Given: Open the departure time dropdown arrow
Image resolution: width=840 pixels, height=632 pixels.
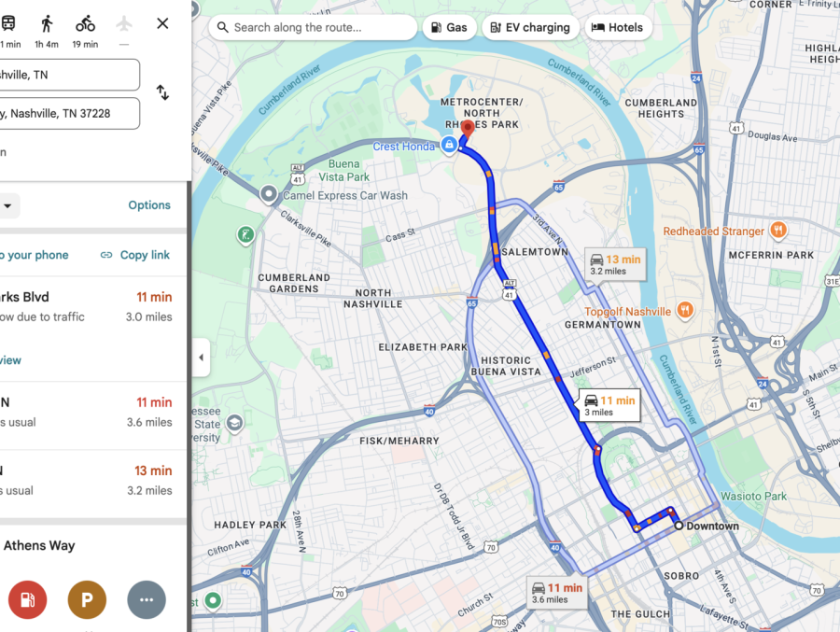Looking at the screenshot, I should [x=7, y=205].
